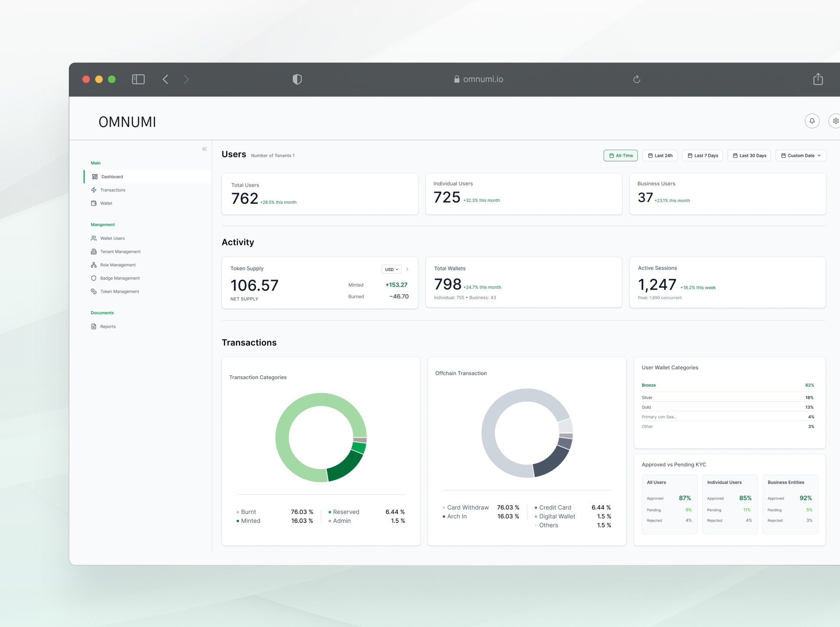Open the notifications bell

tap(812, 120)
